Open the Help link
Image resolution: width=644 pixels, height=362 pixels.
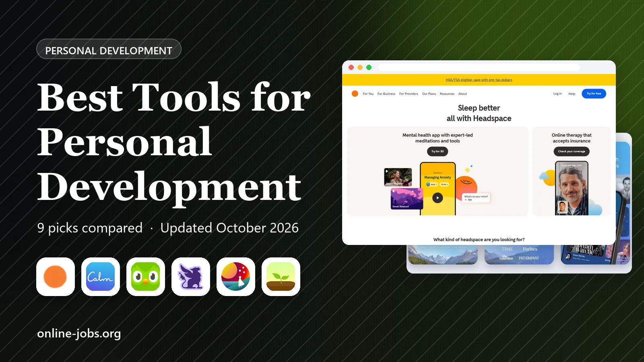coord(572,94)
